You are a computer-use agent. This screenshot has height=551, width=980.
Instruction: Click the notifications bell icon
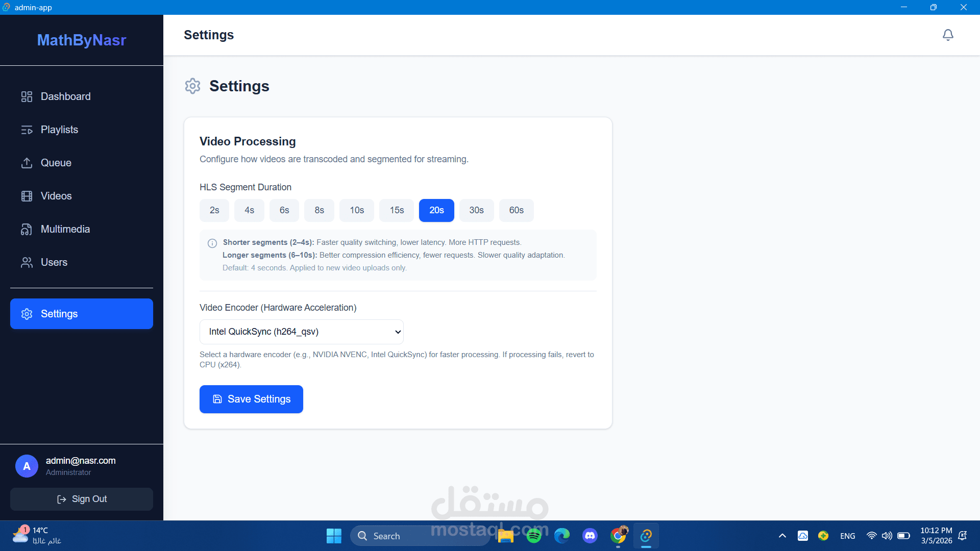[x=948, y=35]
